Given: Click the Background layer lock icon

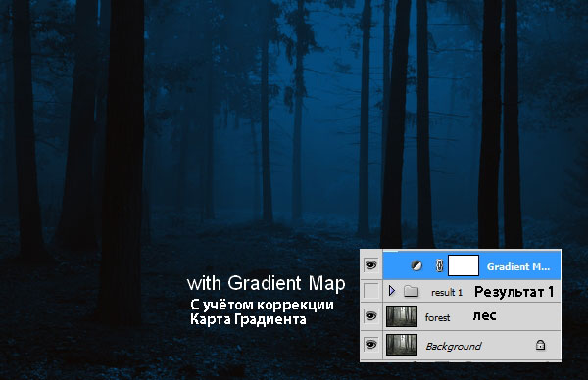Looking at the screenshot, I should (x=540, y=345).
